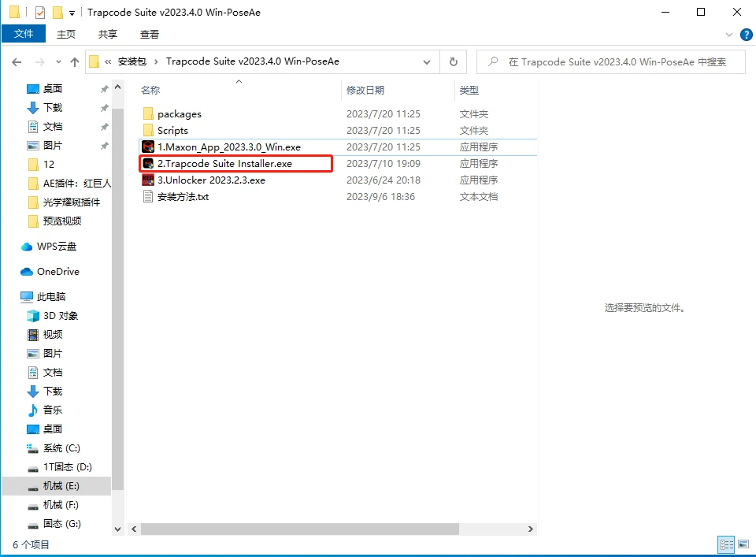
Task: Click the new folder icon in title bar
Action: click(x=57, y=13)
